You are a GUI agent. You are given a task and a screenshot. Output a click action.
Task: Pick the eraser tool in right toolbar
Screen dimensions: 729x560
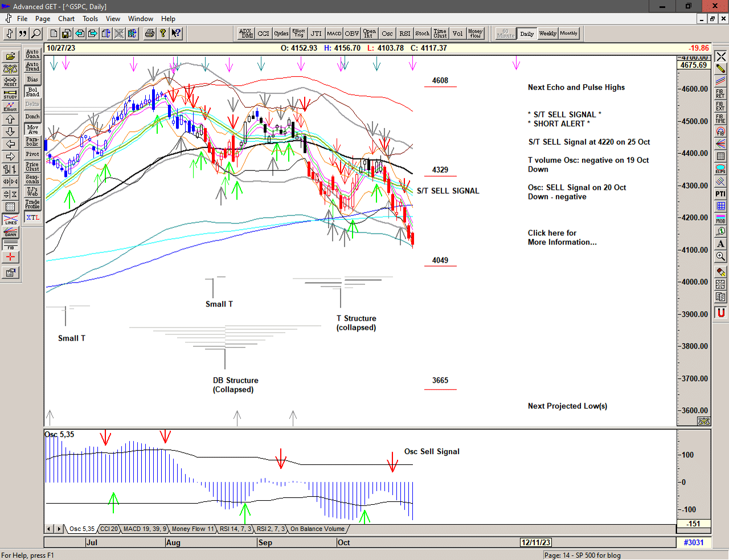(720, 272)
